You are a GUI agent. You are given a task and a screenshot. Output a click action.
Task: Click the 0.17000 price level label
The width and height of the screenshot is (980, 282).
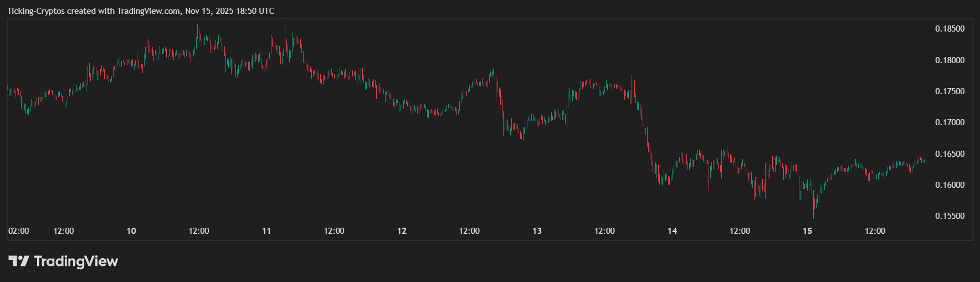(950, 122)
